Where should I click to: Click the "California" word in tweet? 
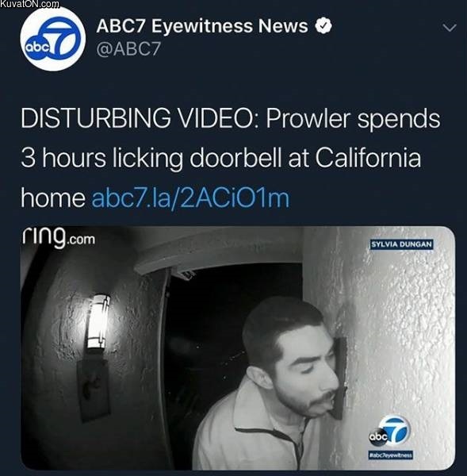[x=368, y=158]
